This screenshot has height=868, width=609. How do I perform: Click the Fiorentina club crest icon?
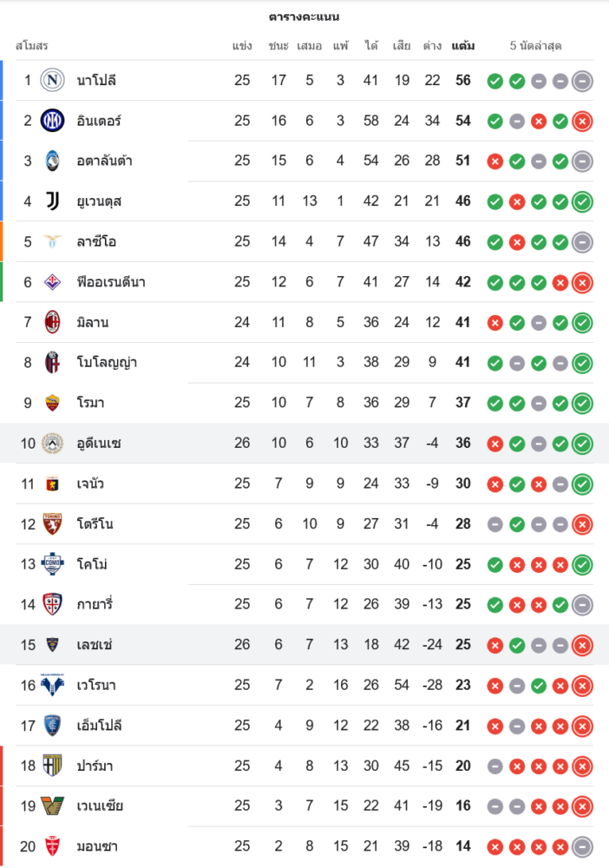(53, 282)
